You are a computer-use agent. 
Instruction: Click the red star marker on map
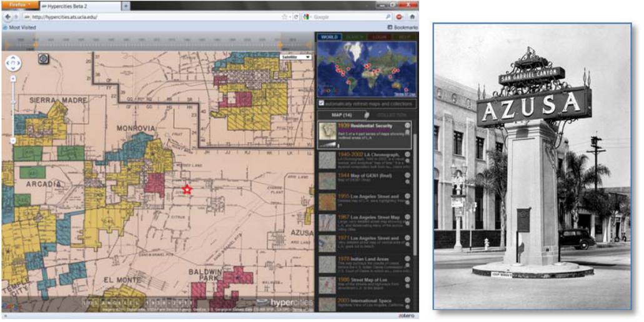[186, 189]
